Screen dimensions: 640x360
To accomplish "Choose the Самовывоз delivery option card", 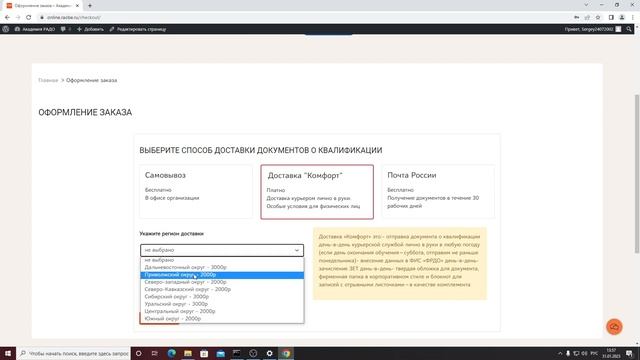I will click(x=196, y=191).
